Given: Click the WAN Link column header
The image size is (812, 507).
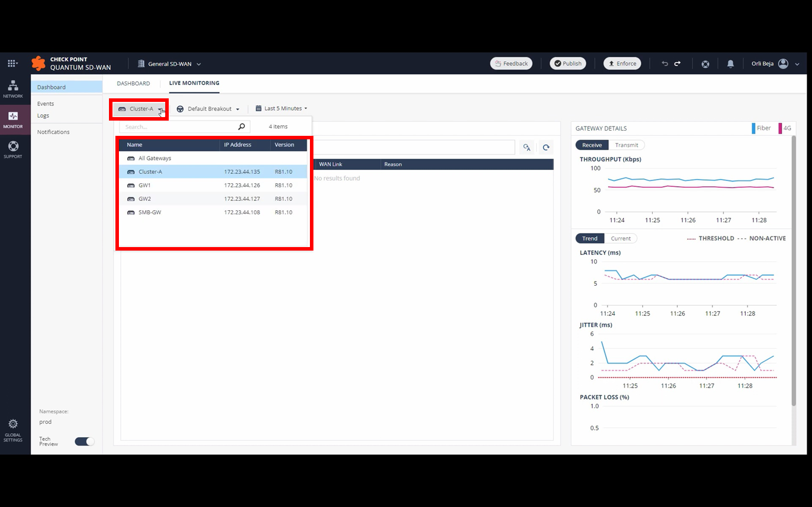Looking at the screenshot, I should pos(330,165).
